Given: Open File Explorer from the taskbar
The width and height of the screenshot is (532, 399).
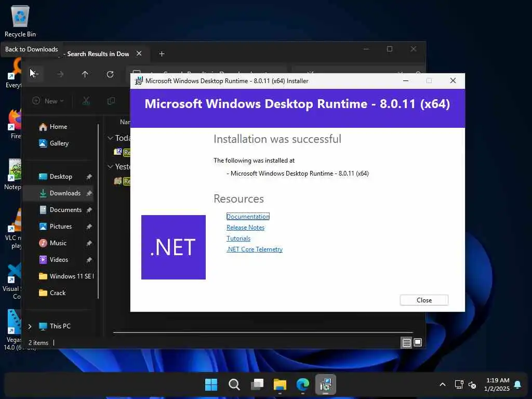Looking at the screenshot, I should click(x=280, y=384).
